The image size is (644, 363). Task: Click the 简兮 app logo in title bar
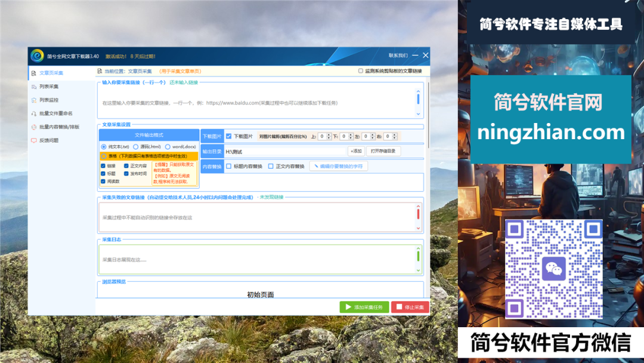[x=37, y=56]
